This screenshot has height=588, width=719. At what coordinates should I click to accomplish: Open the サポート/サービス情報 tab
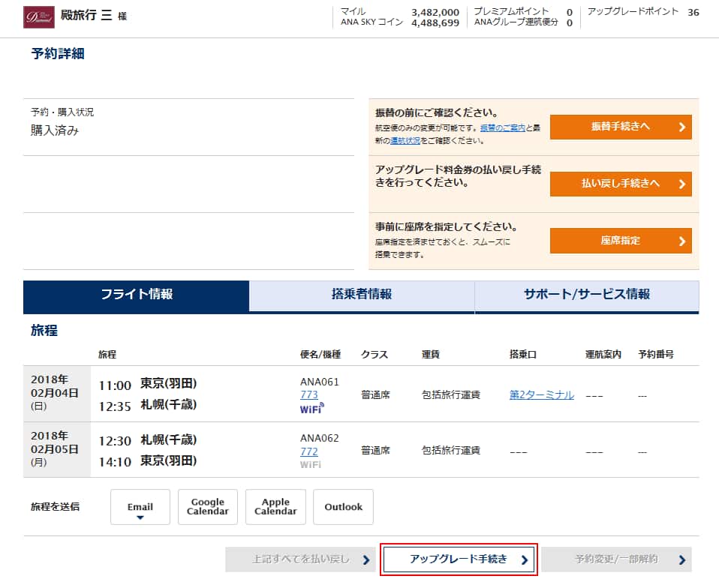point(586,295)
